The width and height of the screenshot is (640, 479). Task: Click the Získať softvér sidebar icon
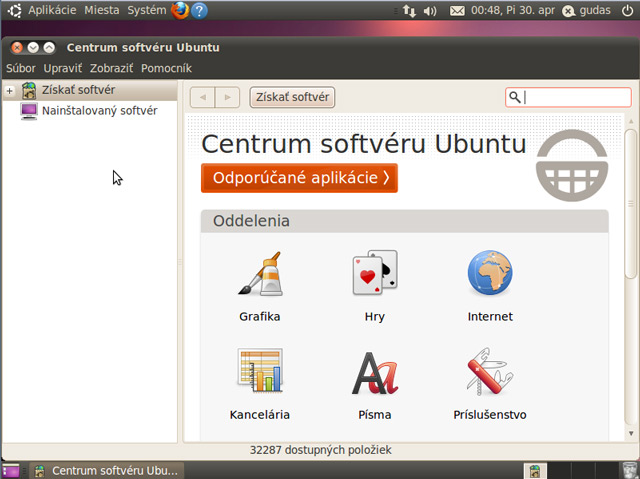[29, 90]
